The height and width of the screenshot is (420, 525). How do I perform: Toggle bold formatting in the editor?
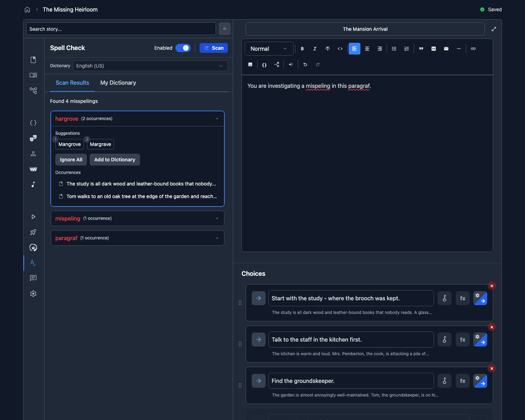tap(302, 49)
